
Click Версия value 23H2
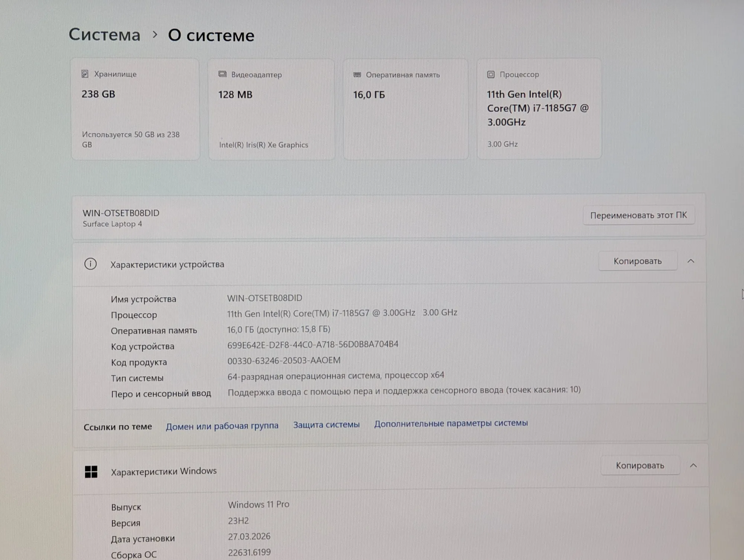coord(238,521)
